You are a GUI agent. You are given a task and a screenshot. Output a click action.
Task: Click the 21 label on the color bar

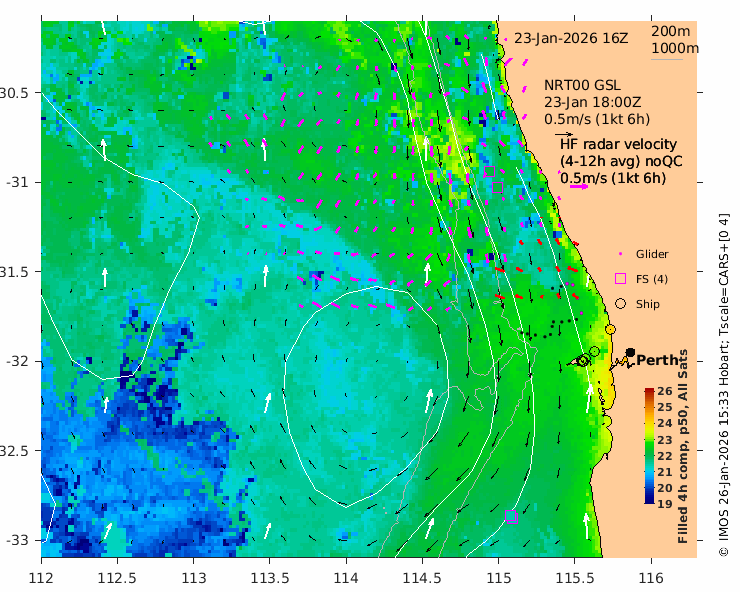tap(664, 472)
